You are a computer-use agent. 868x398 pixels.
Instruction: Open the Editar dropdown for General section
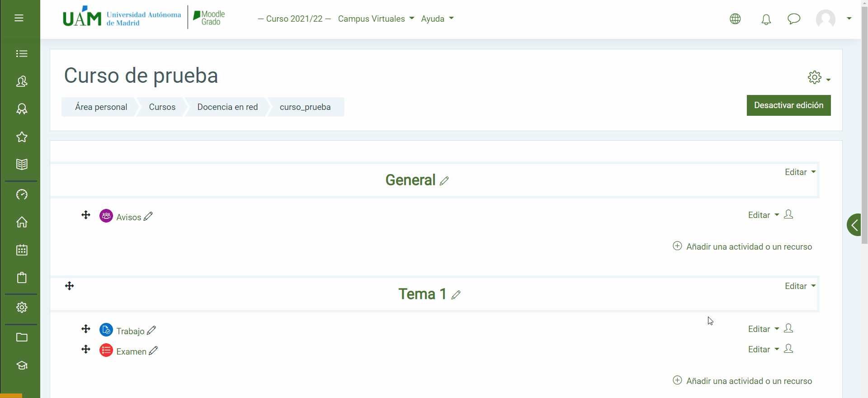(x=800, y=172)
